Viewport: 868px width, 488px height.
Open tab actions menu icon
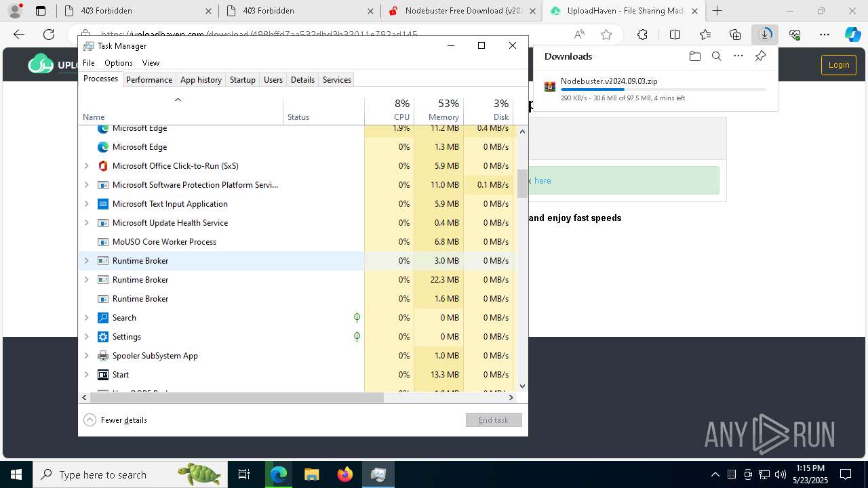(41, 11)
